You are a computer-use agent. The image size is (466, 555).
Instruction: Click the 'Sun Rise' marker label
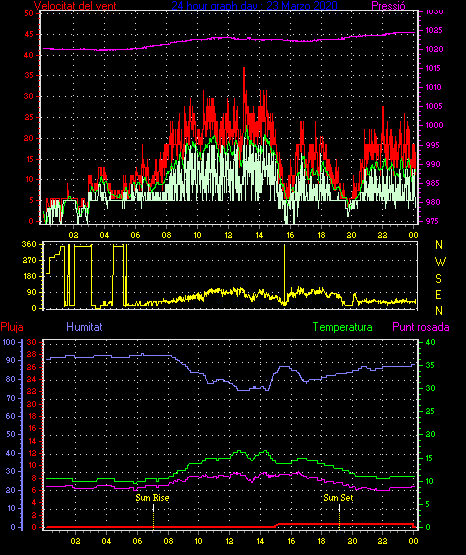point(153,498)
